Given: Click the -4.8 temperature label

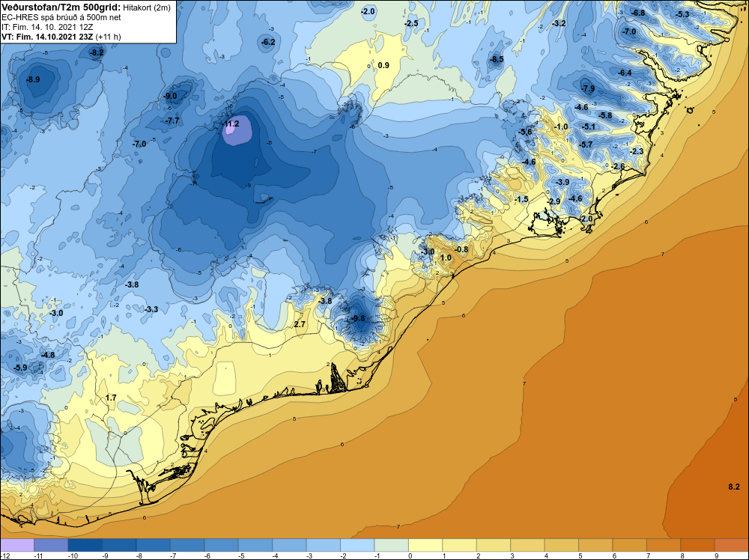Looking at the screenshot, I should pos(48,355).
